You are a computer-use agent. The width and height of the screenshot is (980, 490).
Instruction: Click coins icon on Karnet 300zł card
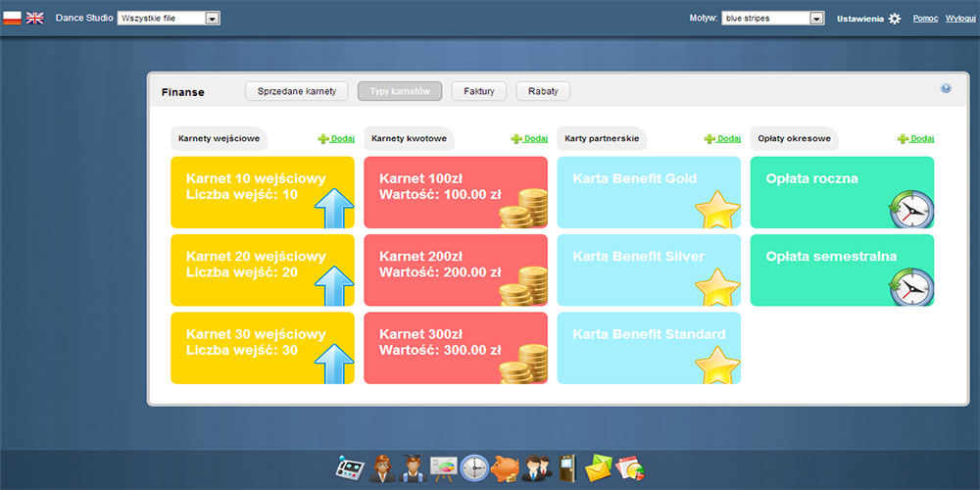[523, 365]
